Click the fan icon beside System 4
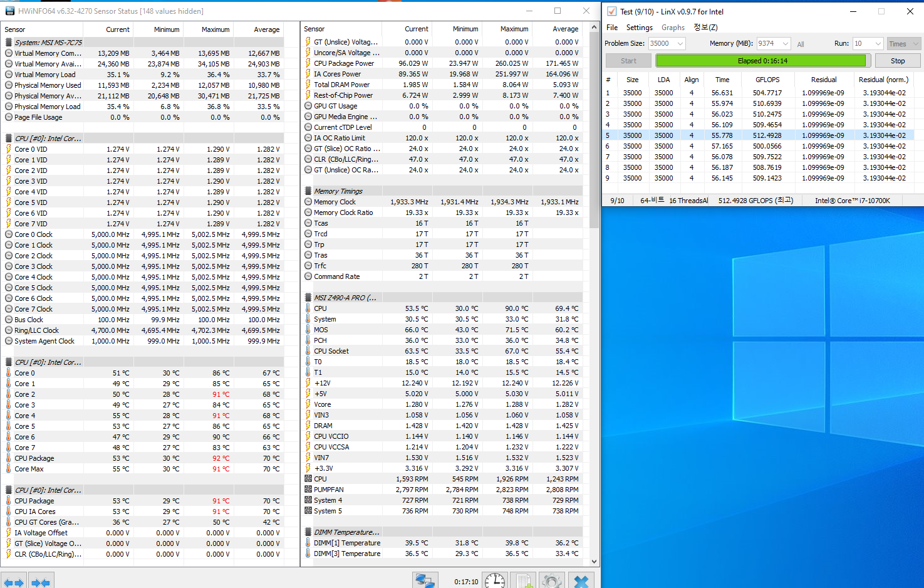924x588 pixels. [308, 500]
